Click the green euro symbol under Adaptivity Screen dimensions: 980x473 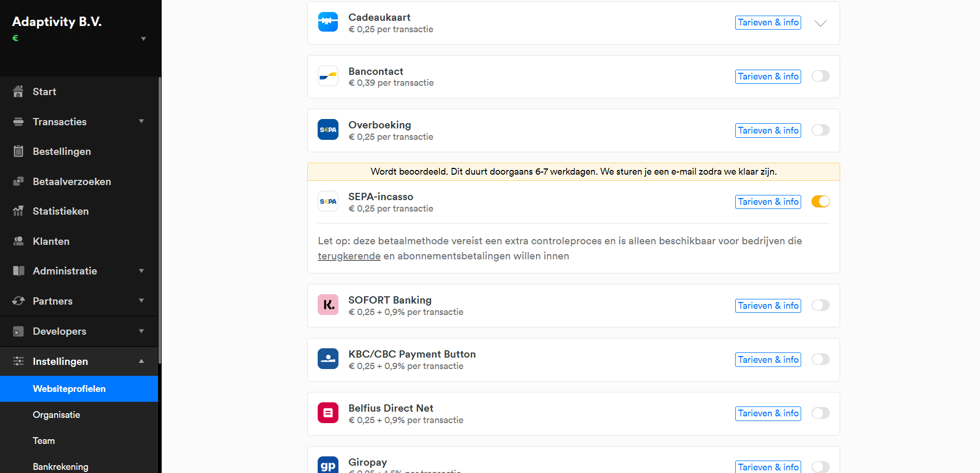(15, 38)
